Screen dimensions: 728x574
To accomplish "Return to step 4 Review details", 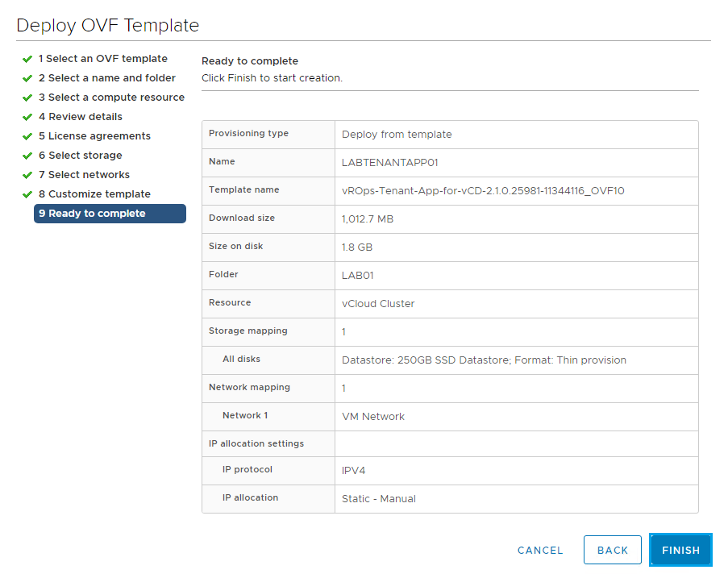I will [x=80, y=117].
